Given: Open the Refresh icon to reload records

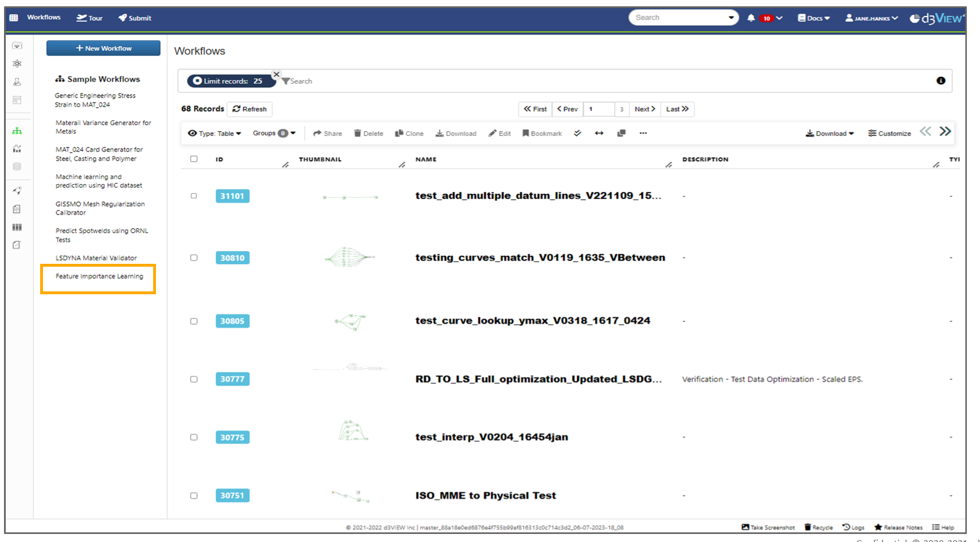Looking at the screenshot, I should pyautogui.click(x=249, y=109).
